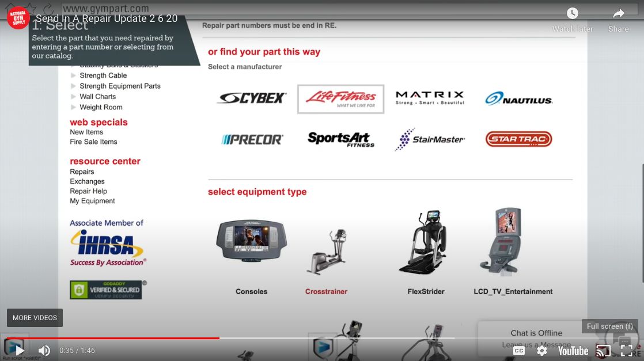The image size is (644, 361).
Task: Toggle closed captions
Action: (x=519, y=351)
